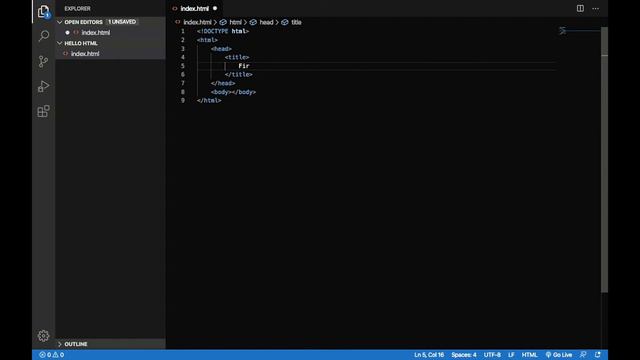Click the minimap preview
The image size is (640, 360).
tap(579, 31)
